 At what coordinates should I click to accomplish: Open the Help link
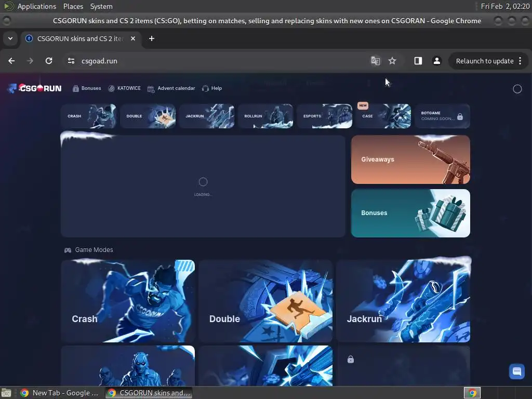212,88
